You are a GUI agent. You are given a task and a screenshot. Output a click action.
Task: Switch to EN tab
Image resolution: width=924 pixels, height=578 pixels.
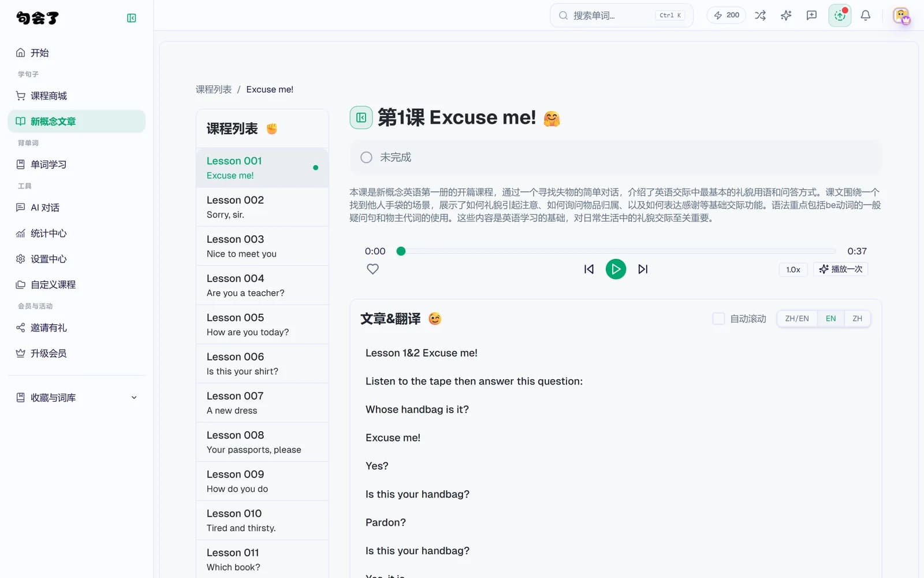(830, 318)
